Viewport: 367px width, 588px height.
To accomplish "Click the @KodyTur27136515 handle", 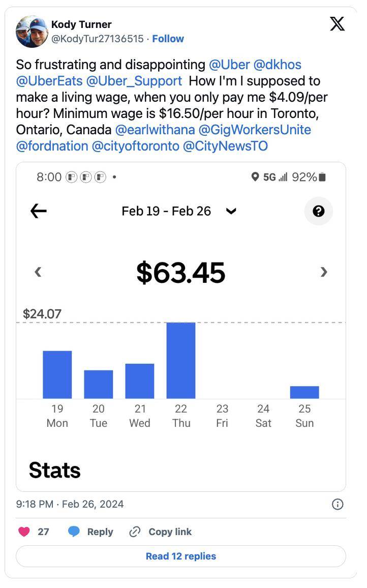I will [x=97, y=39].
